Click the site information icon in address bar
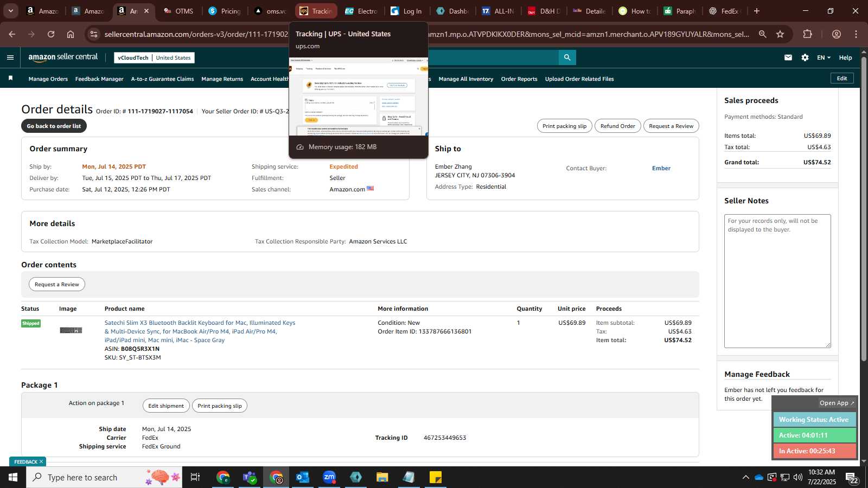The width and height of the screenshot is (868, 488). click(94, 34)
